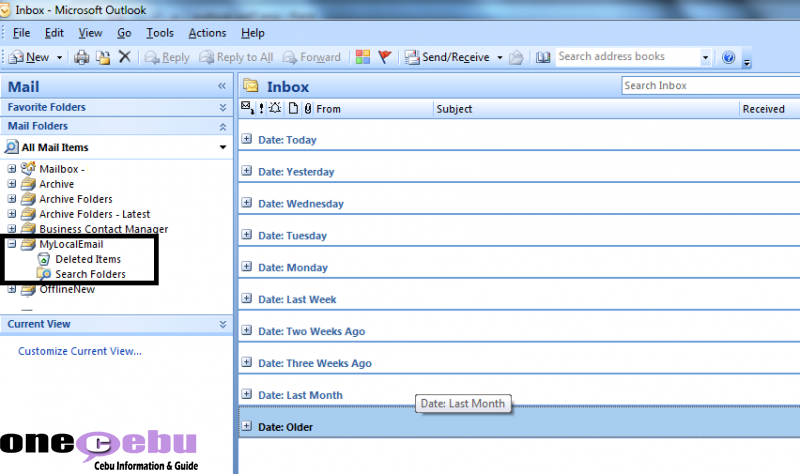Click the New mail item button

[x=29, y=57]
